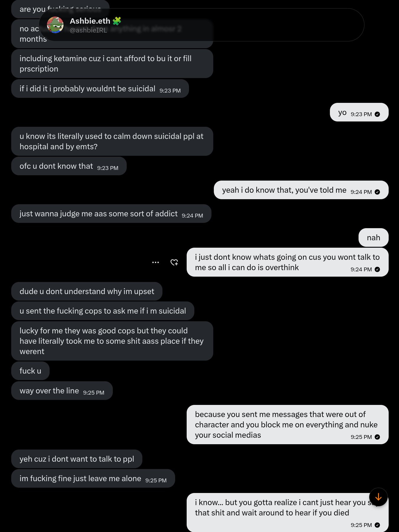Open Ashbie.eth's profile picture
Screen dimensions: 399x532
pos(55,25)
